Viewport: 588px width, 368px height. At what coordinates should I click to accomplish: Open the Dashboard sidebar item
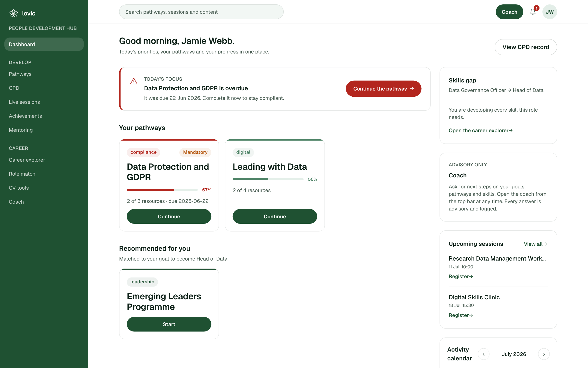tap(44, 44)
